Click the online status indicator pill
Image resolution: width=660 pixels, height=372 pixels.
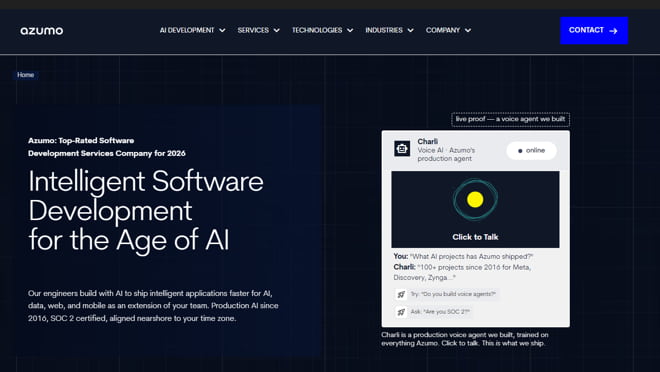click(x=531, y=151)
